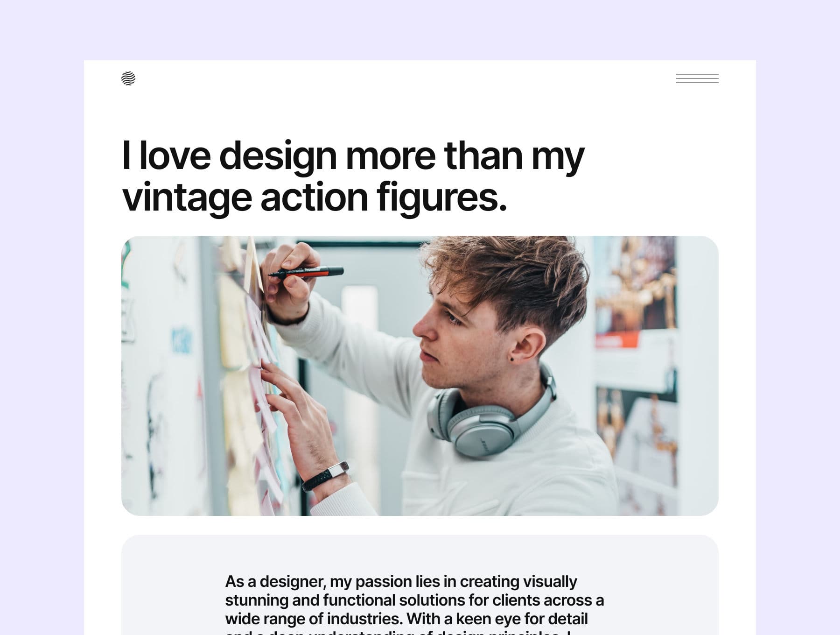This screenshot has width=840, height=635.
Task: Click the text line "wide range of industries"
Action: tap(406, 619)
